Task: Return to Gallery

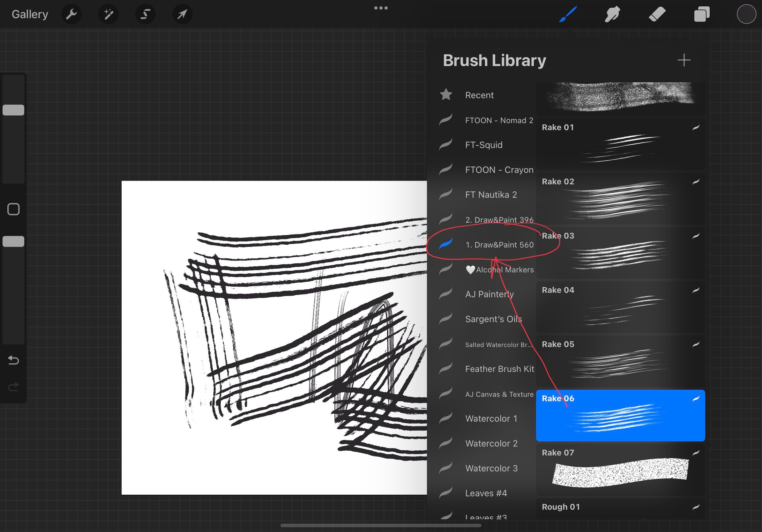Action: [30, 14]
